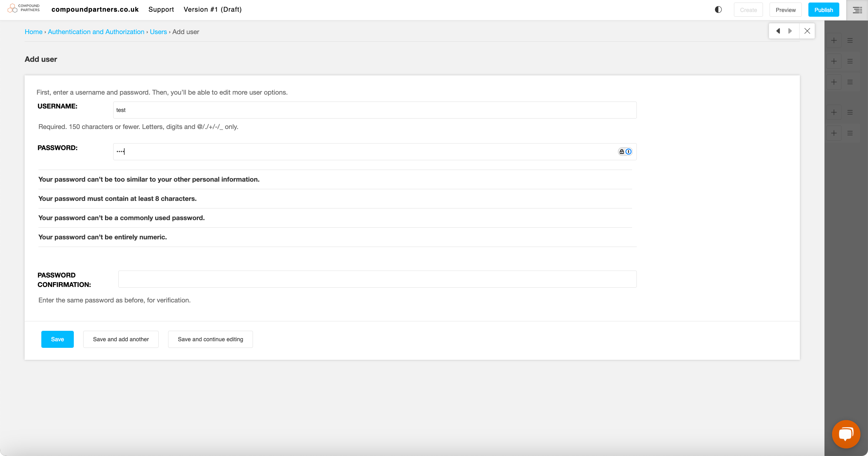The width and height of the screenshot is (868, 456).
Task: Click the 'too similar' personal information hint
Action: pos(149,179)
